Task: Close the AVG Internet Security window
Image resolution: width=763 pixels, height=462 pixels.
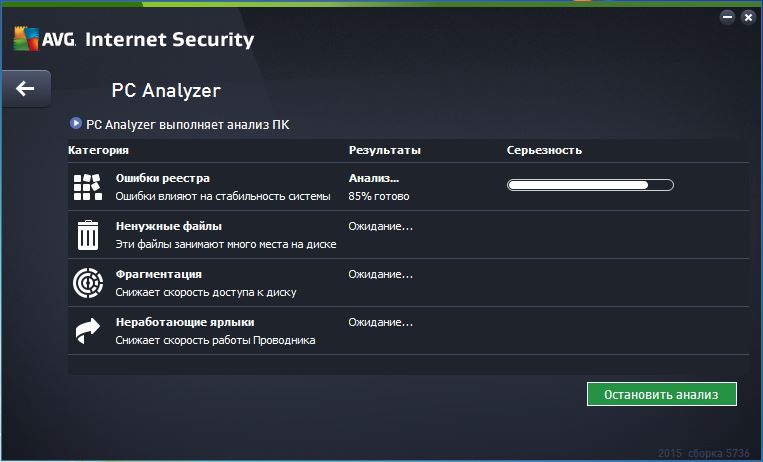Action: click(748, 18)
